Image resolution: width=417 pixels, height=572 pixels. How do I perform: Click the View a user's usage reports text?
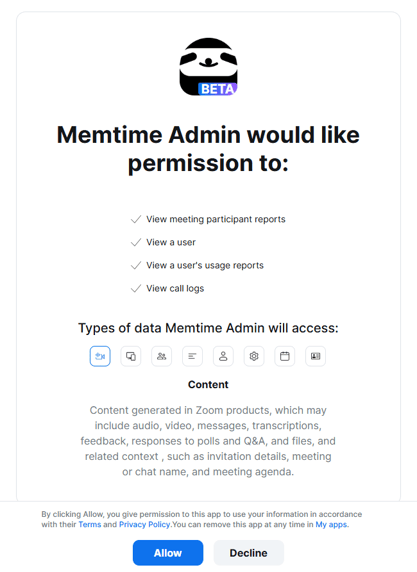205,265
